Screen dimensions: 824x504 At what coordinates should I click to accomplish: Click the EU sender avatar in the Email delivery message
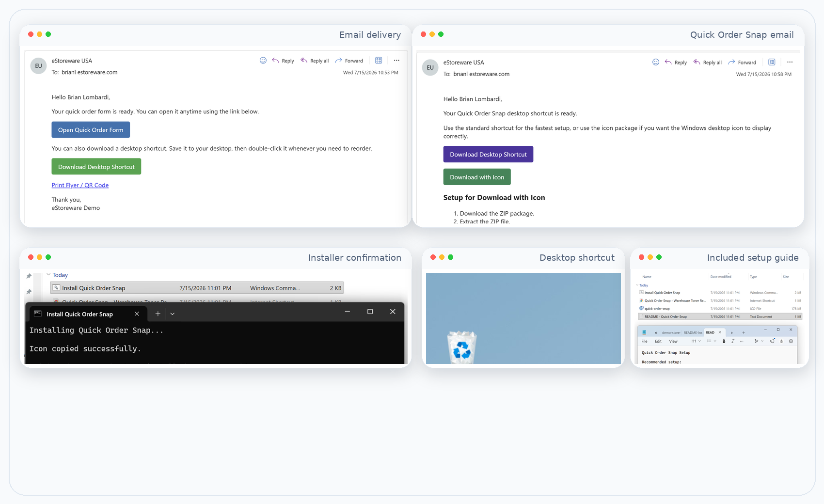(38, 66)
